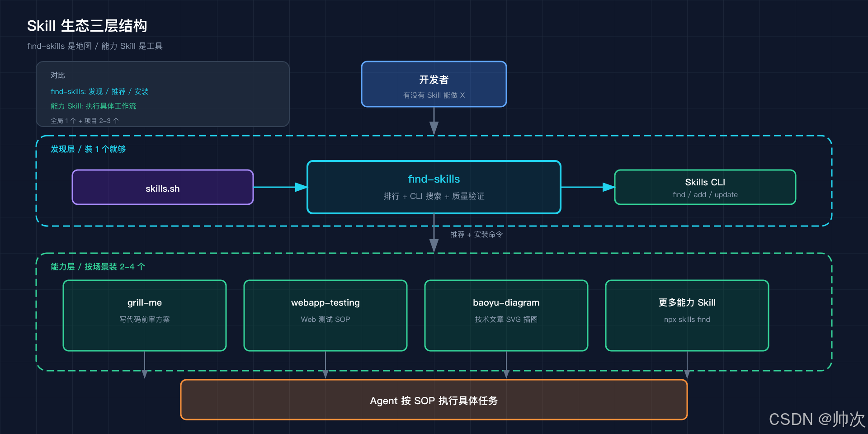Image resolution: width=868 pixels, height=434 pixels.
Task: Click subtitle find-skills 是地图 / 能力 Skill 是工具
Action: 95,46
